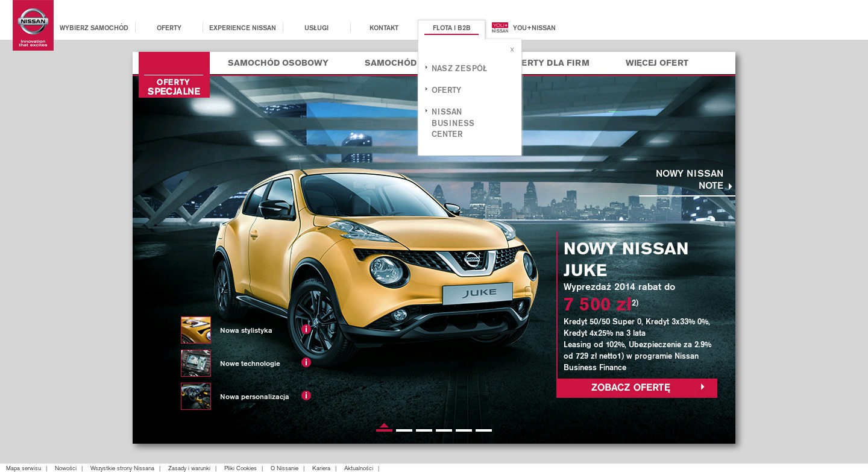
Task: Open Nissan Business Center menu entry
Action: coord(453,123)
